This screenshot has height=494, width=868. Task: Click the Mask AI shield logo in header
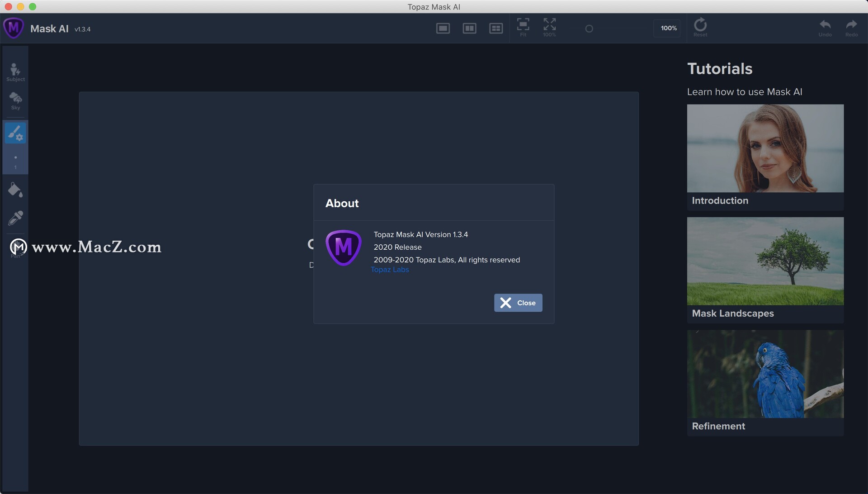[14, 28]
